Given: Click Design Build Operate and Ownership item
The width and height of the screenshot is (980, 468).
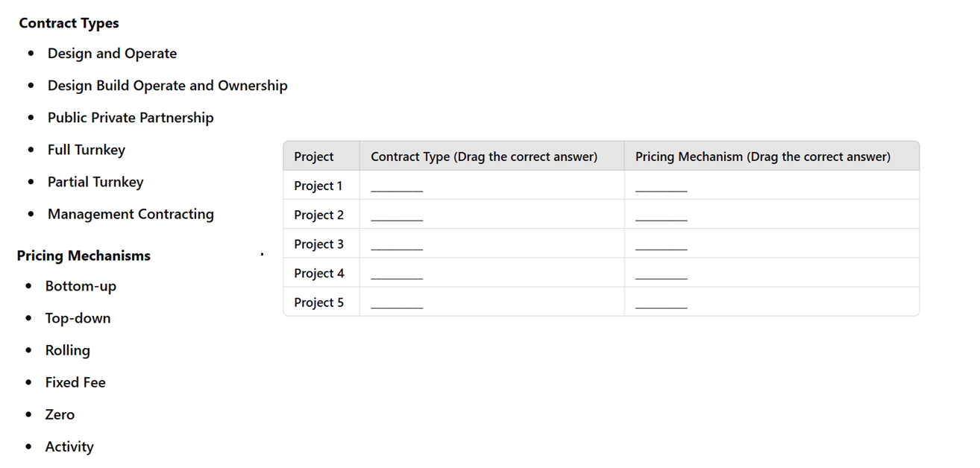Looking at the screenshot, I should (x=167, y=86).
